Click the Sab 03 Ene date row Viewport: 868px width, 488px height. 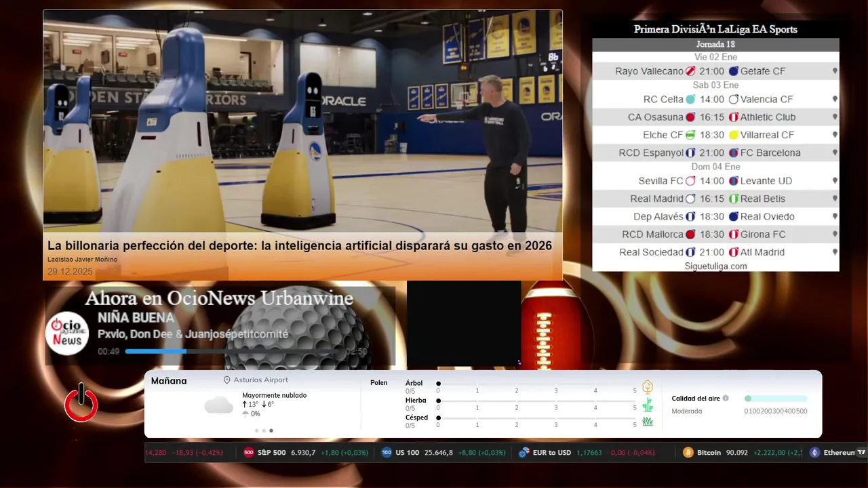click(x=715, y=85)
